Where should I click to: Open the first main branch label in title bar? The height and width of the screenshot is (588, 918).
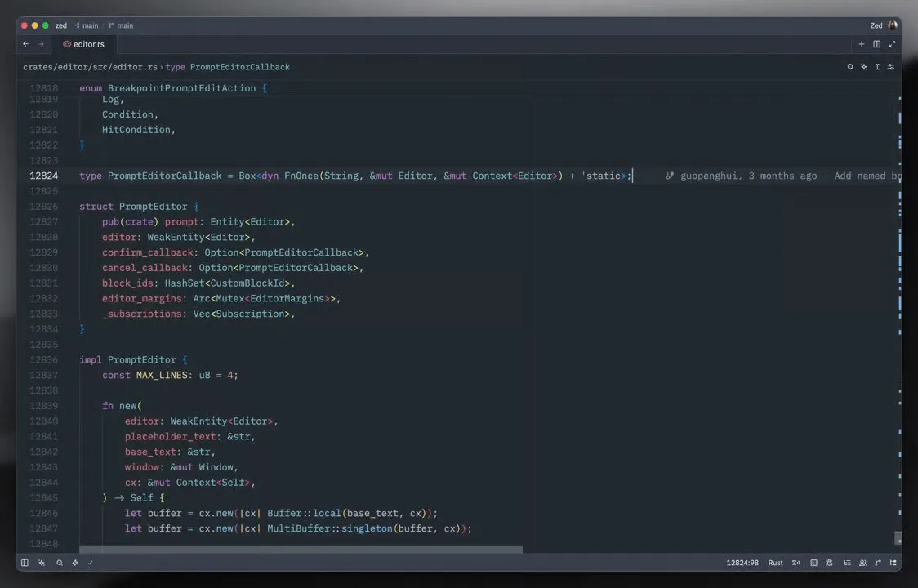[x=86, y=25]
